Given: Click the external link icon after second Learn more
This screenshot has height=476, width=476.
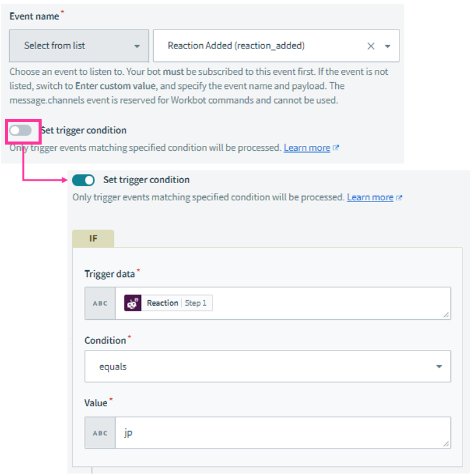Looking at the screenshot, I should pos(399,198).
